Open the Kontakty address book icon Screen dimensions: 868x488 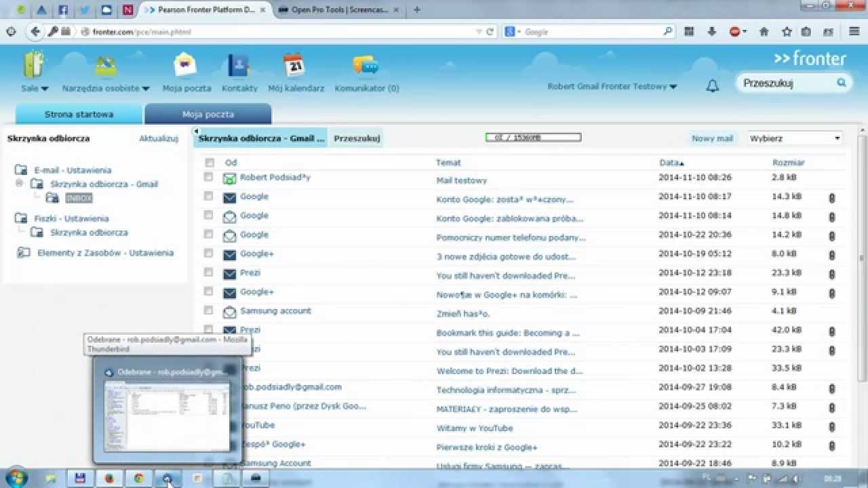239,66
